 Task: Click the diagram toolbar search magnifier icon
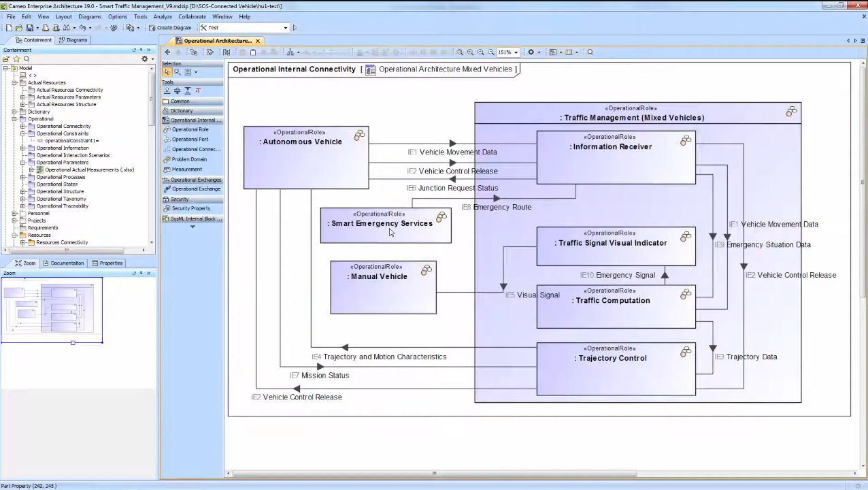click(x=590, y=52)
